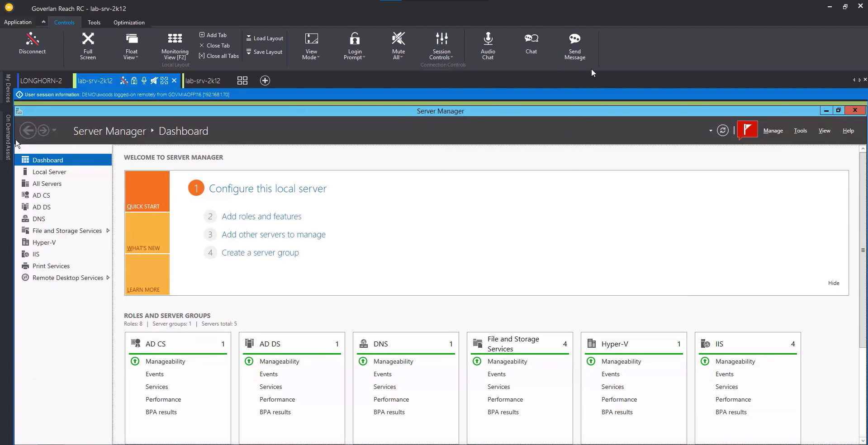Viewport: 868px width, 445px height.
Task: Click Add other servers to manage
Action: coord(274,235)
